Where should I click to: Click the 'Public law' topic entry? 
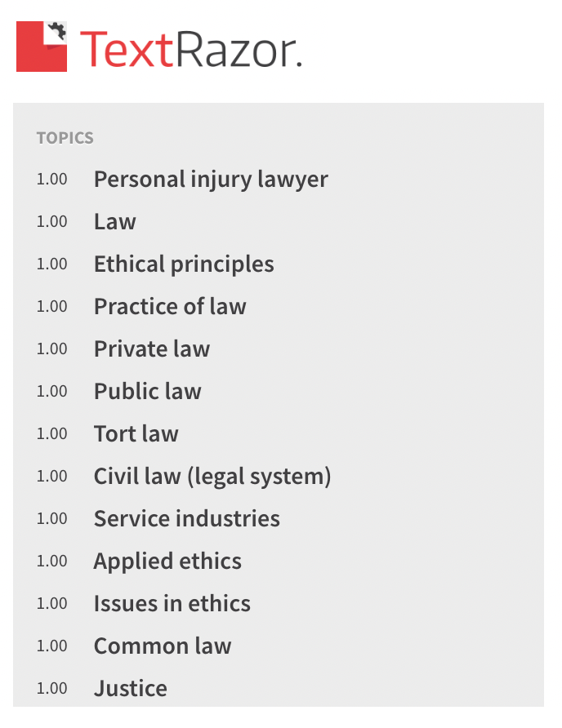pos(147,391)
